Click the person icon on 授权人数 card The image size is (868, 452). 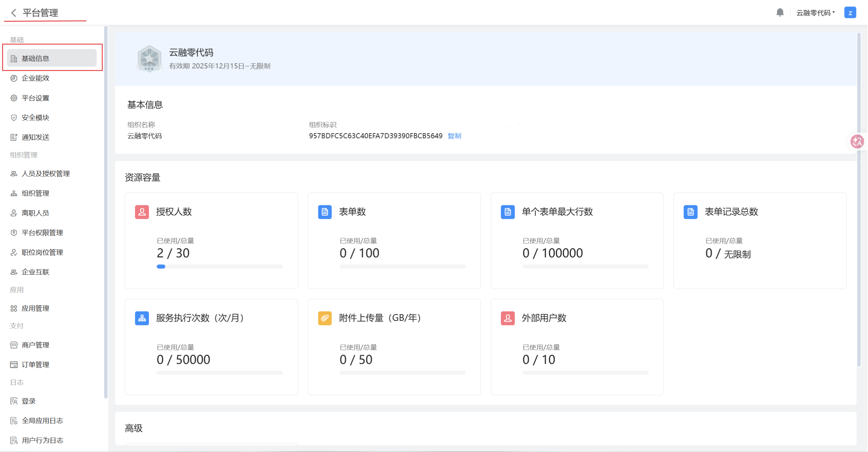[142, 212]
